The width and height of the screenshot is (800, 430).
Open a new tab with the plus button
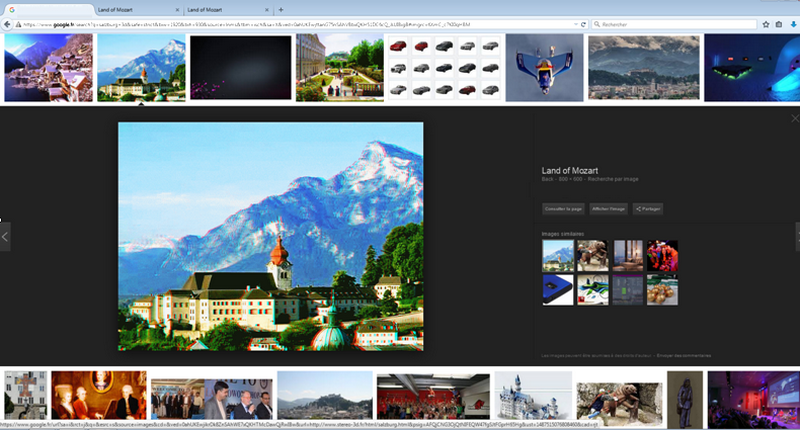point(281,10)
